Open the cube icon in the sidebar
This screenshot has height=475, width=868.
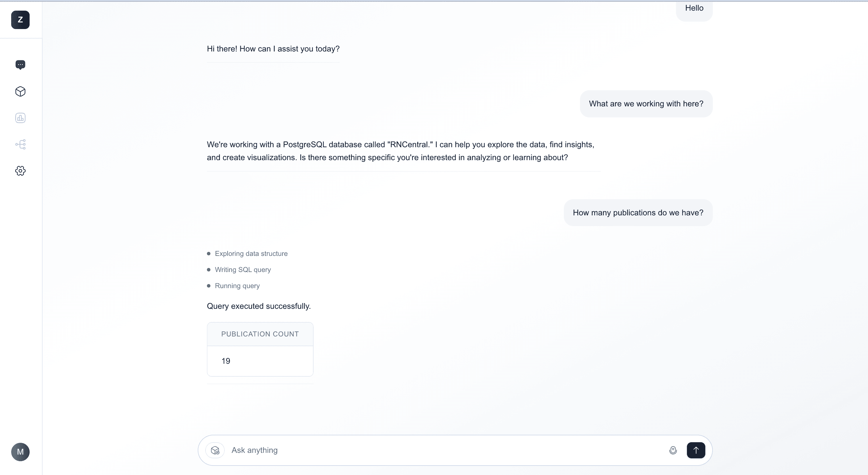tap(20, 91)
